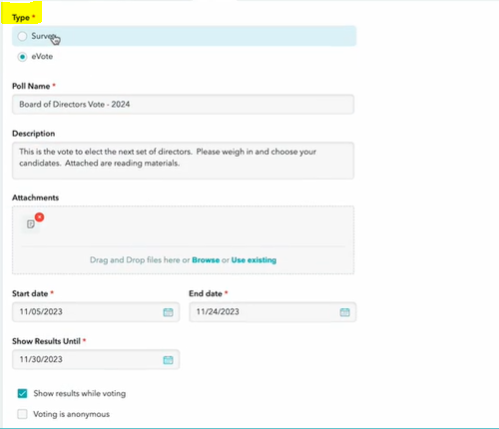
Task: Click the attached document file icon
Action: pyautogui.click(x=31, y=224)
